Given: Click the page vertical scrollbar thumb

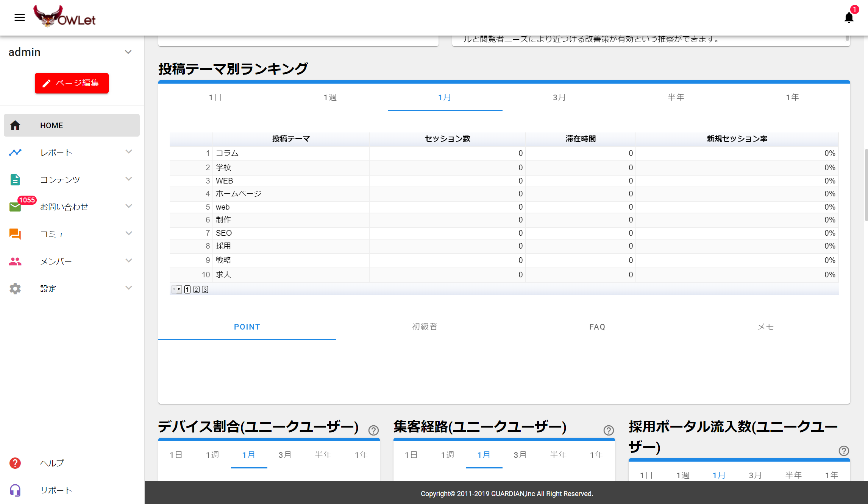Looking at the screenshot, I should 866,185.
